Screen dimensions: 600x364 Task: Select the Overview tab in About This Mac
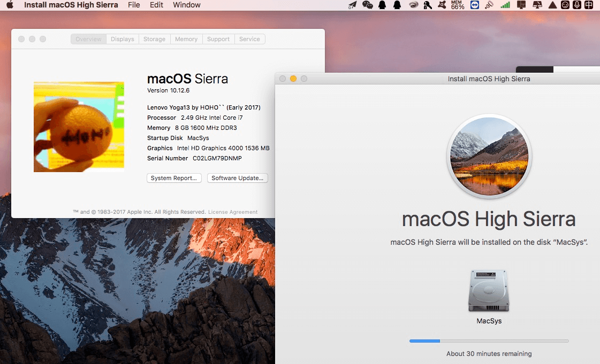click(88, 39)
